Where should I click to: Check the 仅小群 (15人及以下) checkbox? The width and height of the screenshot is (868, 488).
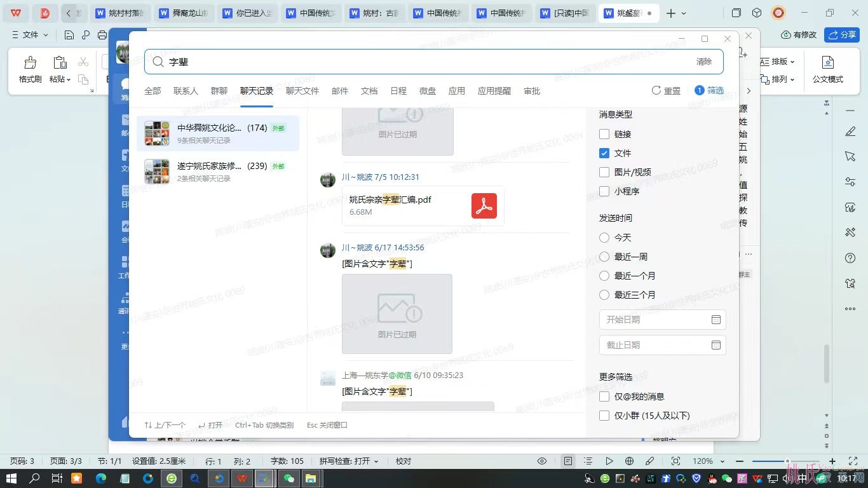[x=604, y=416]
